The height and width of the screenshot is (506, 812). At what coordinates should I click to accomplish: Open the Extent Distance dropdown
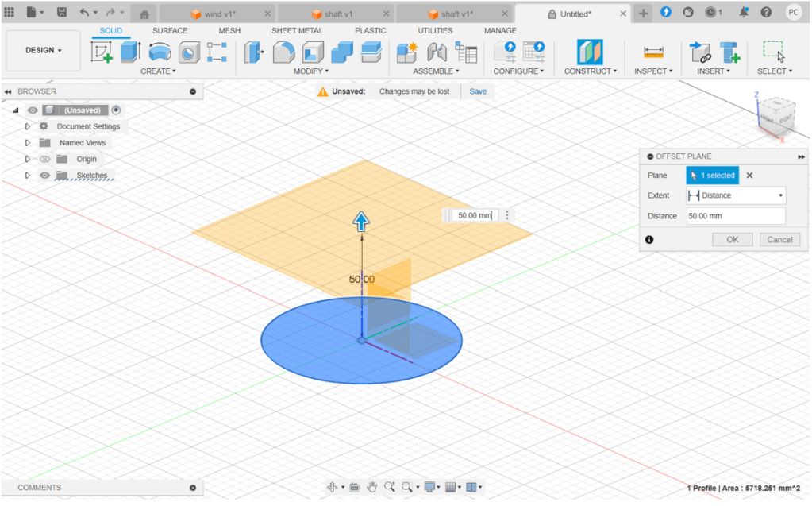736,195
